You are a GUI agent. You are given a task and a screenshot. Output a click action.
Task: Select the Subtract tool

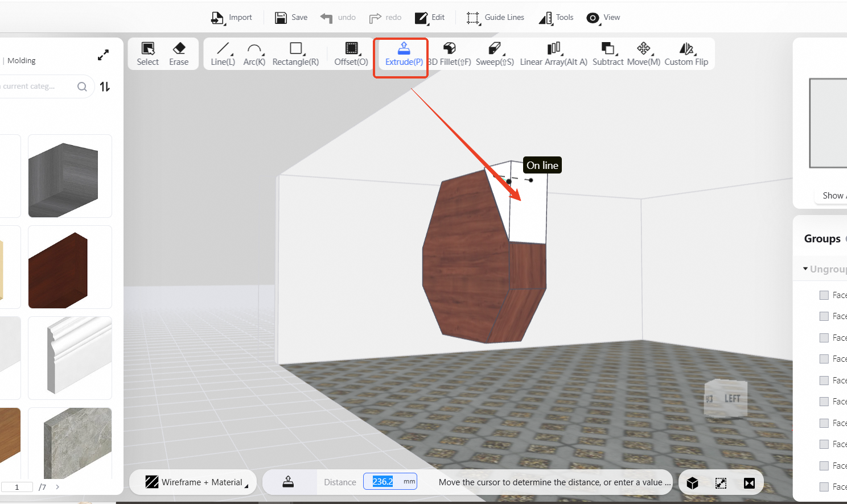coord(608,54)
